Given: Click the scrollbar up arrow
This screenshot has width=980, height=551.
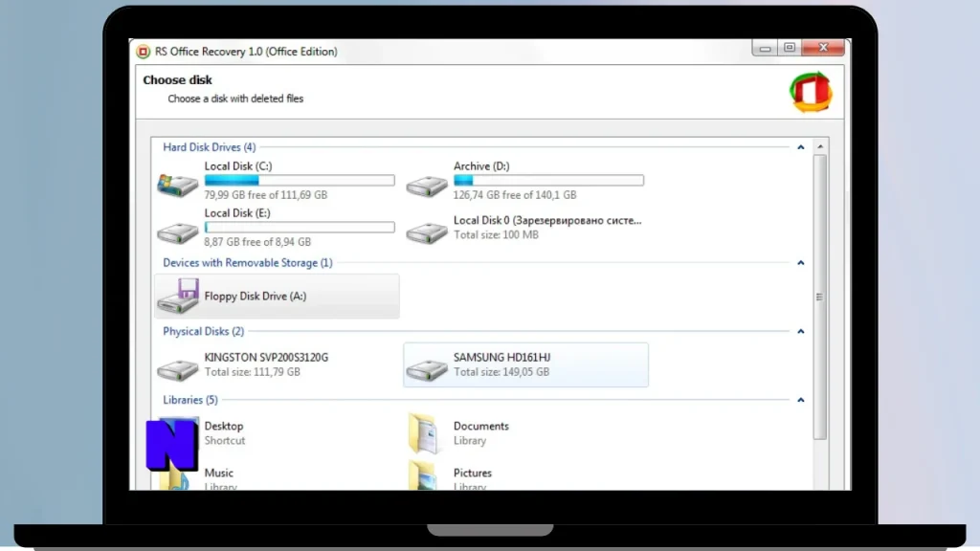Looking at the screenshot, I should [820, 146].
